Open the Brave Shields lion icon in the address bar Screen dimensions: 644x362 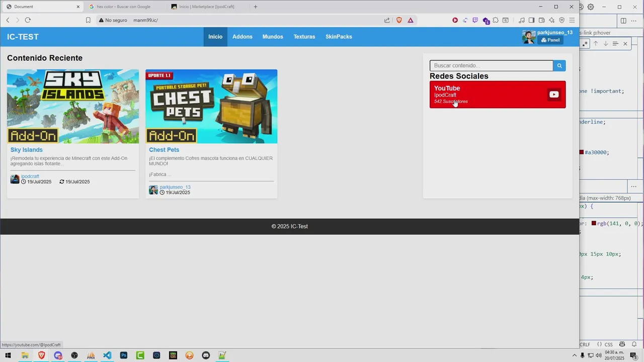pos(399,20)
